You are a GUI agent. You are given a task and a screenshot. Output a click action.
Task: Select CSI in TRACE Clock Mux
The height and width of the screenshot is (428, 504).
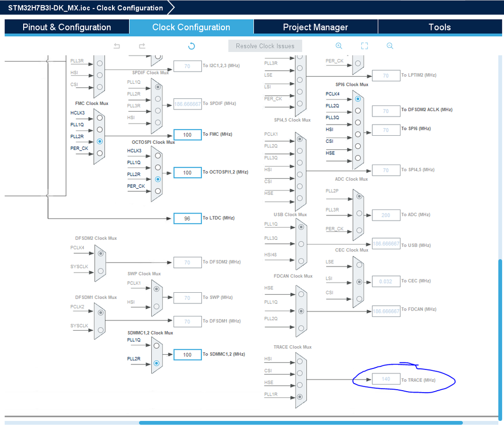(300, 373)
